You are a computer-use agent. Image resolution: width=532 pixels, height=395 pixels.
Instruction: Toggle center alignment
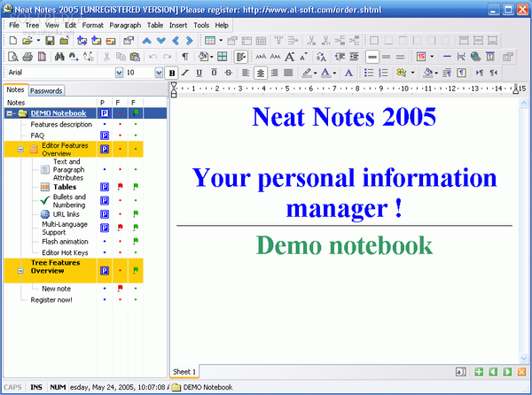tap(260, 73)
